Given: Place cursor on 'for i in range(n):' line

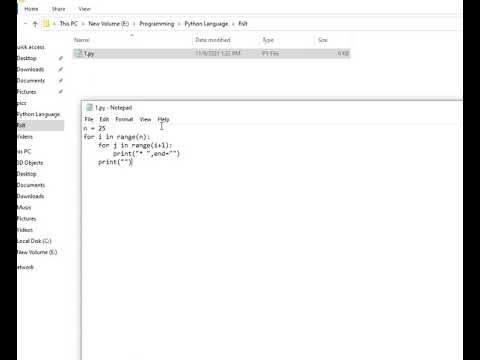Looking at the screenshot, I should pyautogui.click(x=117, y=137).
